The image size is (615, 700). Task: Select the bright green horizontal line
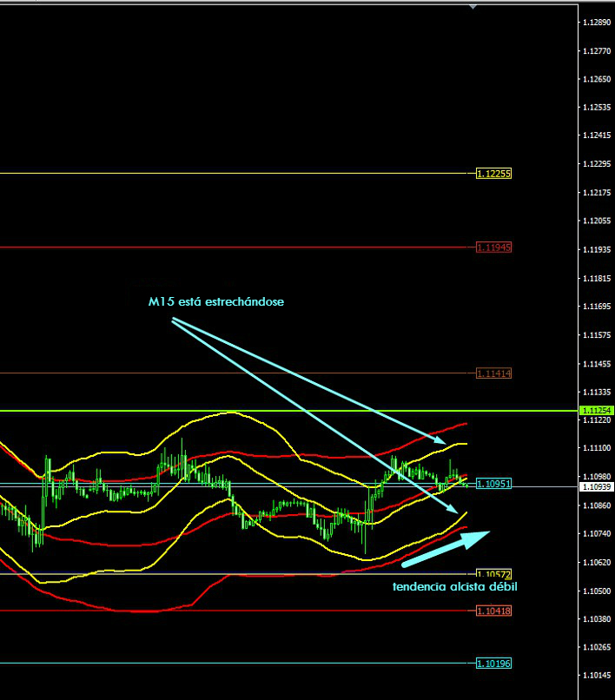point(261,410)
